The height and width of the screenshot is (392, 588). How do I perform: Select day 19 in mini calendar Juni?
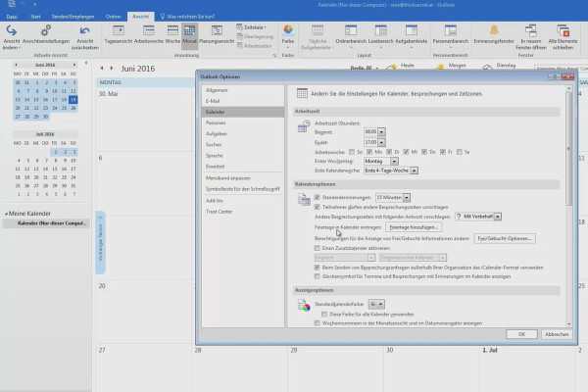73,99
